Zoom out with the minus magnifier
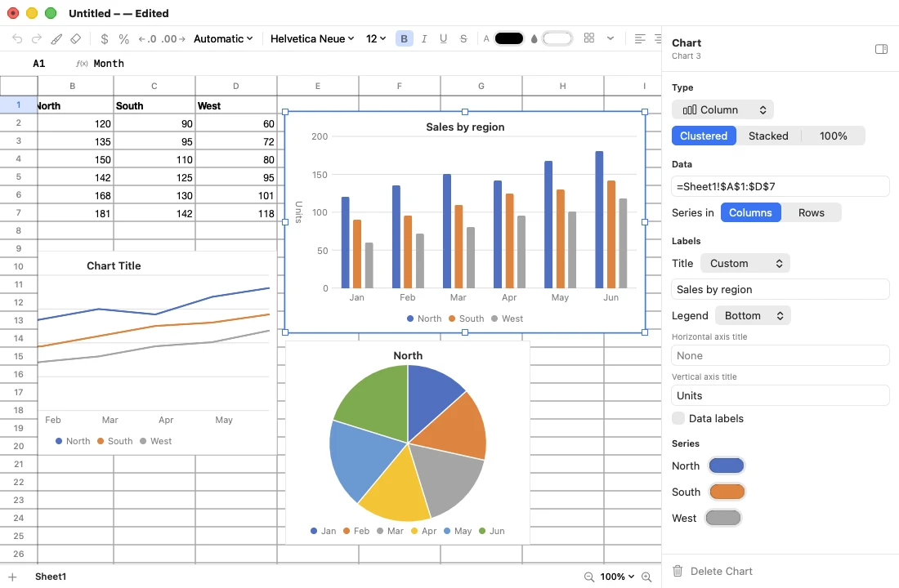 pyautogui.click(x=588, y=577)
